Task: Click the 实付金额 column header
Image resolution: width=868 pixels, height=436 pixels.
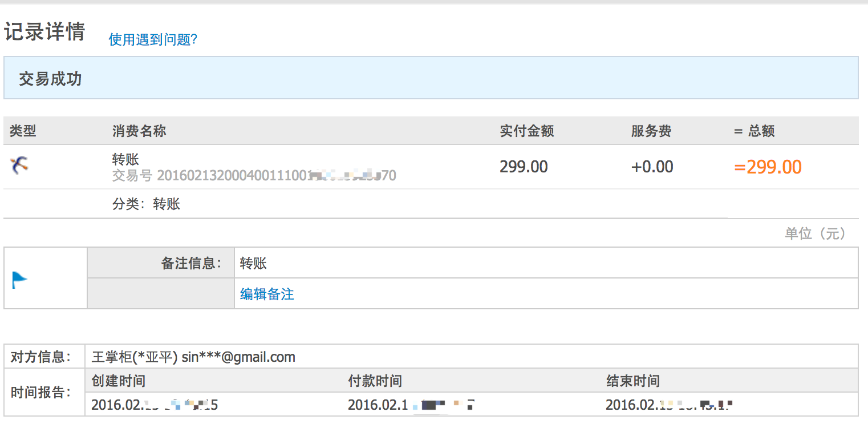Action: [527, 131]
